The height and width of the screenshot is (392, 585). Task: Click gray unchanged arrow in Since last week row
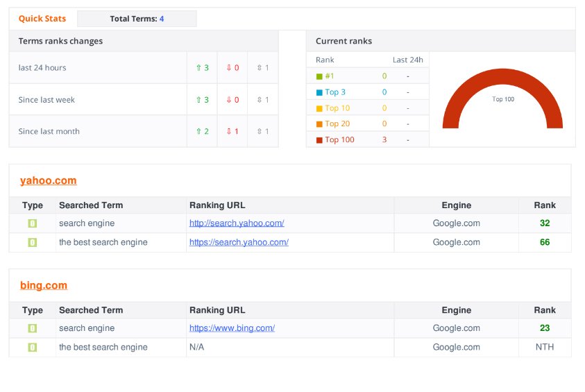click(x=260, y=100)
